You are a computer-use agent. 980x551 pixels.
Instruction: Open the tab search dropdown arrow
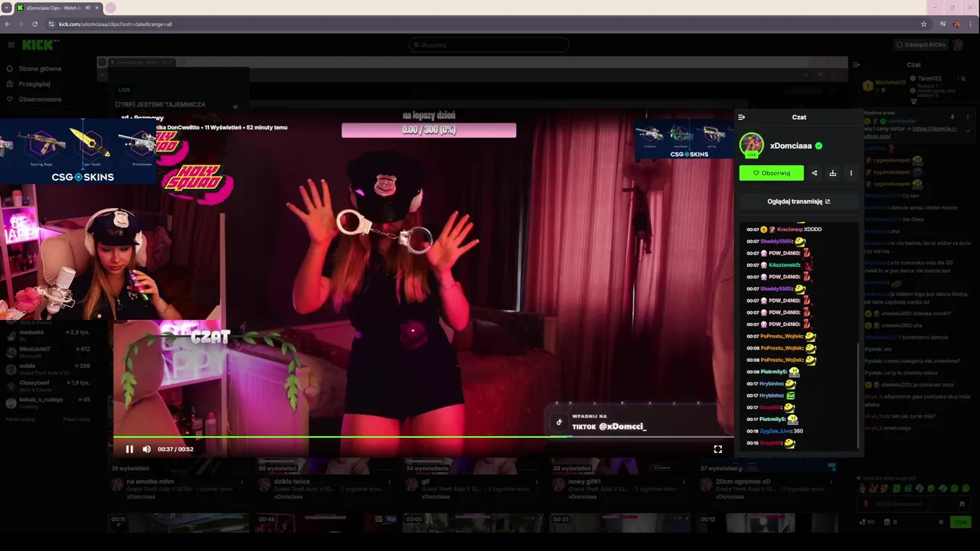pos(6,8)
